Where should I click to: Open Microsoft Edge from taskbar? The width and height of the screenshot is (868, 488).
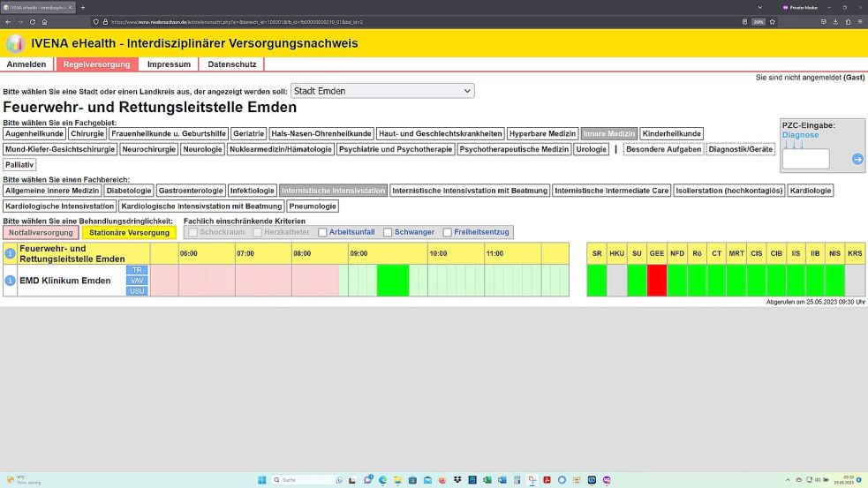click(382, 480)
